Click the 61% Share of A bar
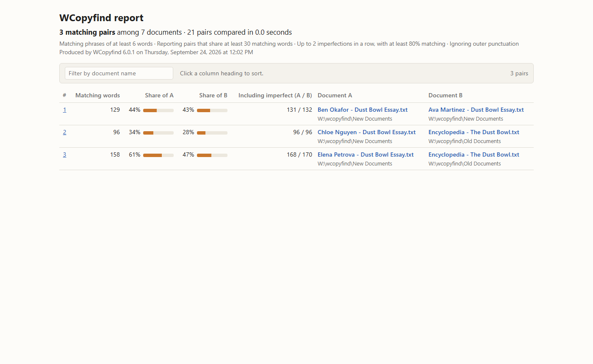Viewport: 593px width, 364px height. pos(158,155)
